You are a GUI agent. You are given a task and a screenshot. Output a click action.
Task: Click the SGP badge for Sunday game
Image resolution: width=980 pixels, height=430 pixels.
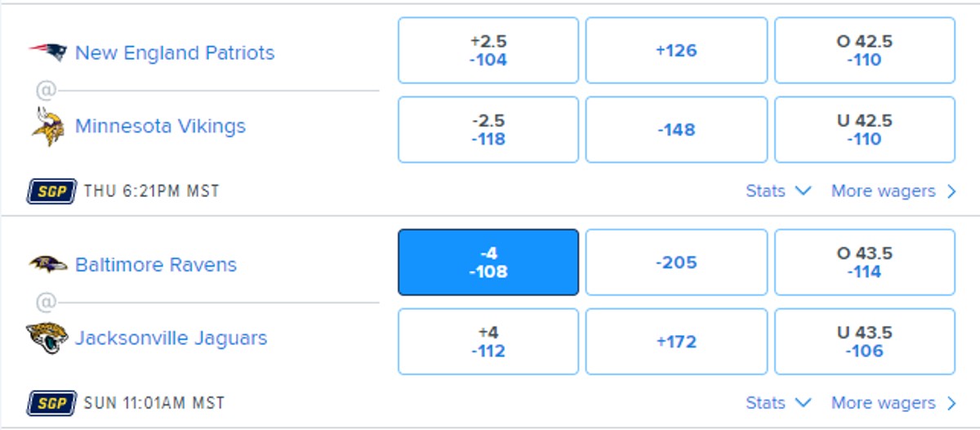click(x=51, y=403)
